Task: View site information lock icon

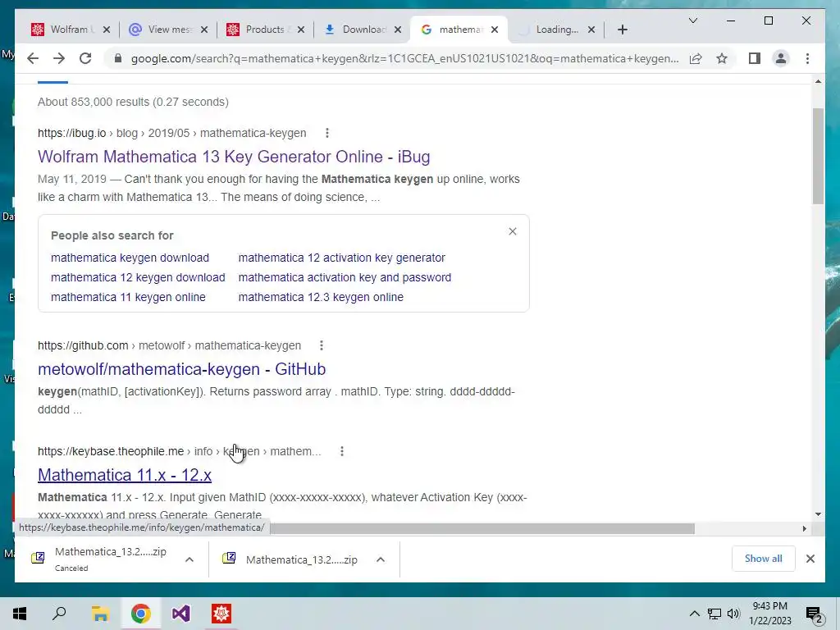Action: click(x=118, y=58)
